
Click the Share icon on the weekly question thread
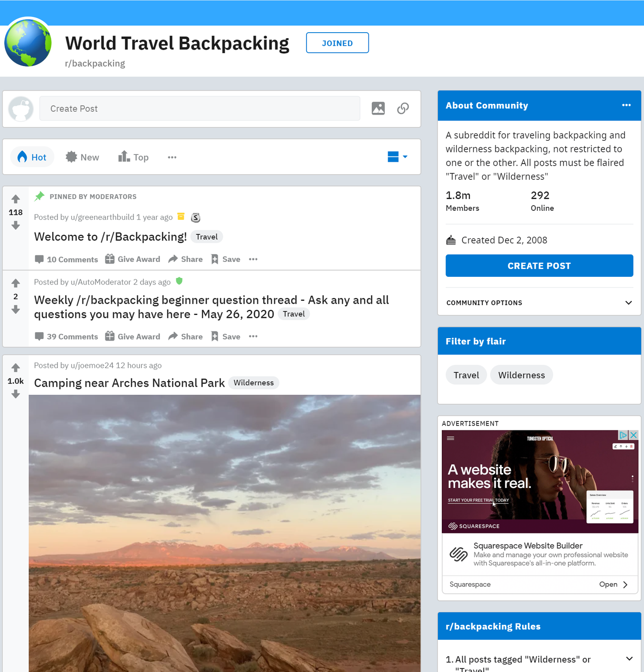pos(173,336)
